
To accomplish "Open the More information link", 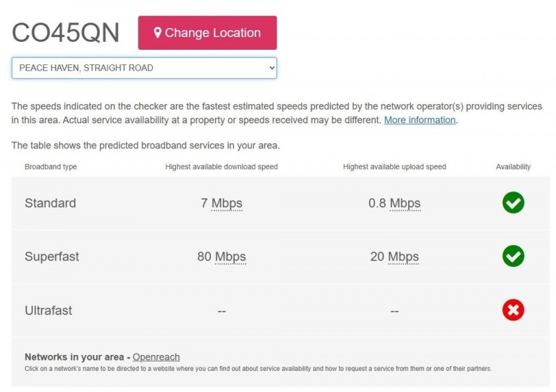I will pyautogui.click(x=420, y=120).
